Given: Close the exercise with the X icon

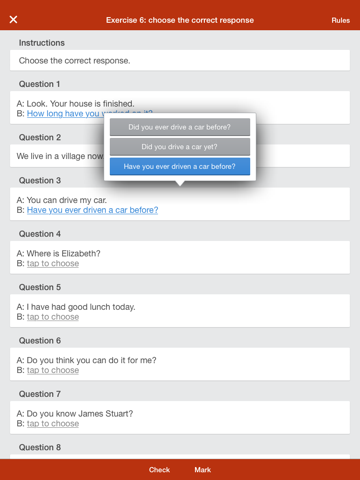Looking at the screenshot, I should (13, 20).
